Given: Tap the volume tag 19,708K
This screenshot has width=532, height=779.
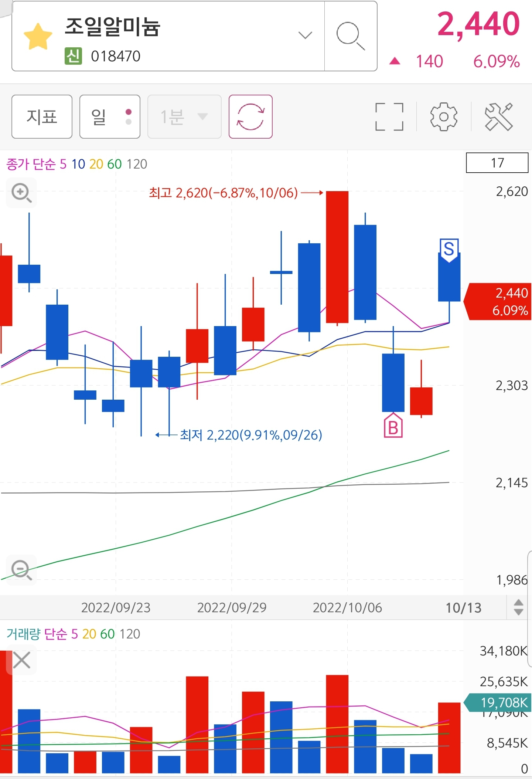Looking at the screenshot, I should pyautogui.click(x=498, y=702).
